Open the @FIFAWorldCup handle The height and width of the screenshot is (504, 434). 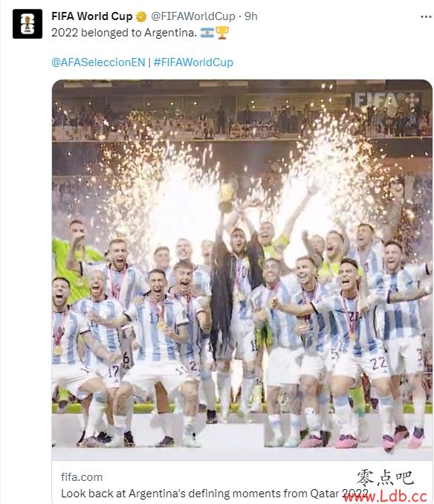[x=193, y=16]
